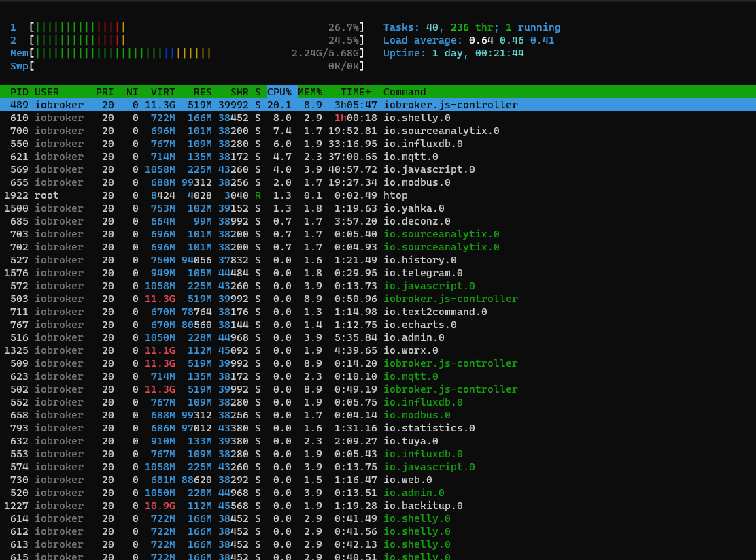Select the io.deconz.0 process row

pos(378,221)
